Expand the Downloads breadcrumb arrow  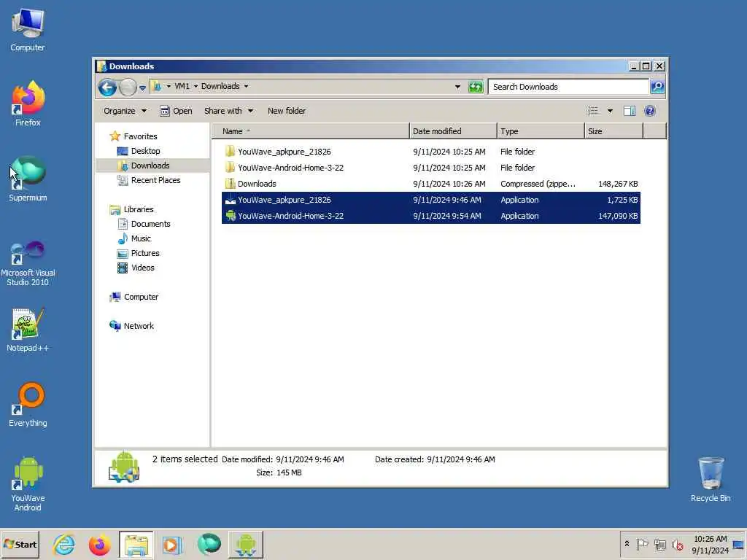[x=247, y=86]
